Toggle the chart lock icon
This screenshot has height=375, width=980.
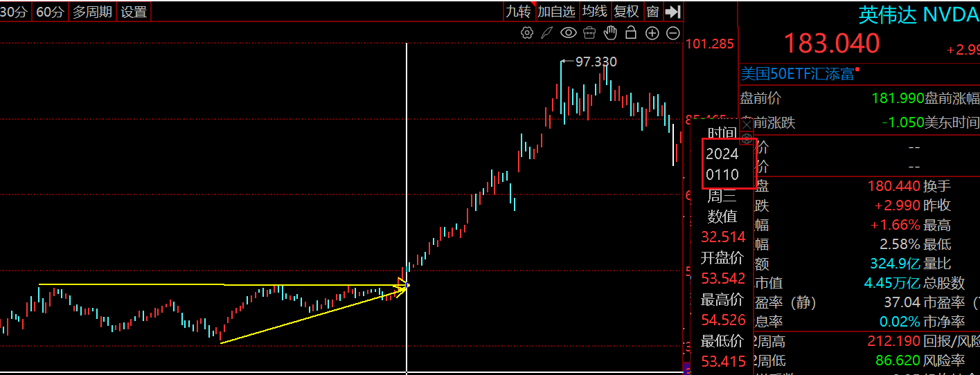631,33
